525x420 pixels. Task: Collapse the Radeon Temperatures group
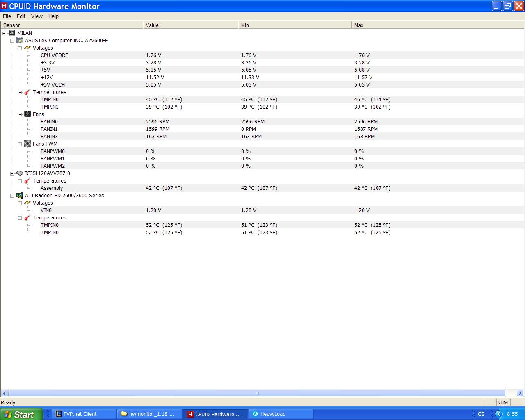[20, 217]
